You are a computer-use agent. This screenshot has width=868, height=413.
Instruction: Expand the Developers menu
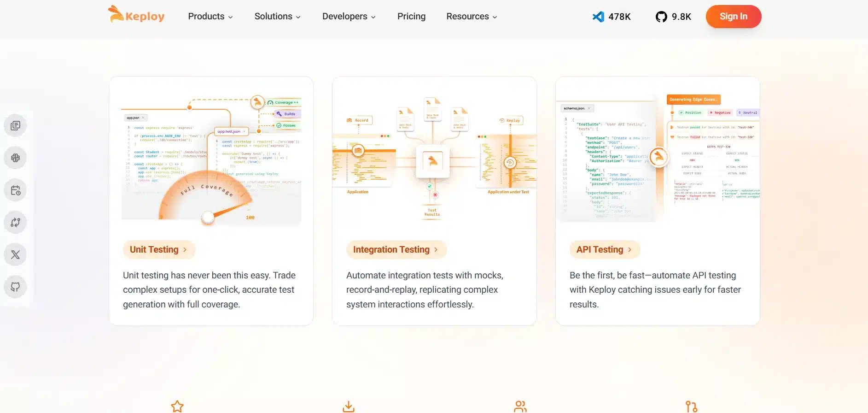click(x=349, y=17)
